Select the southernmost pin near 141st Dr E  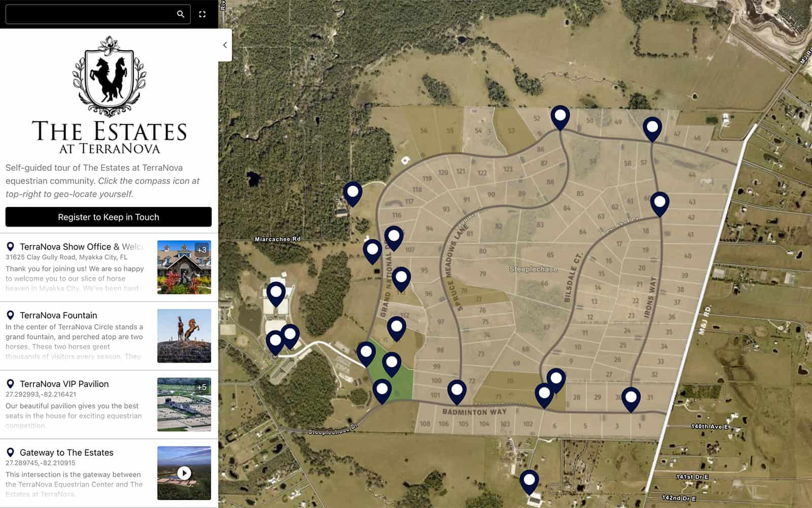529,483
